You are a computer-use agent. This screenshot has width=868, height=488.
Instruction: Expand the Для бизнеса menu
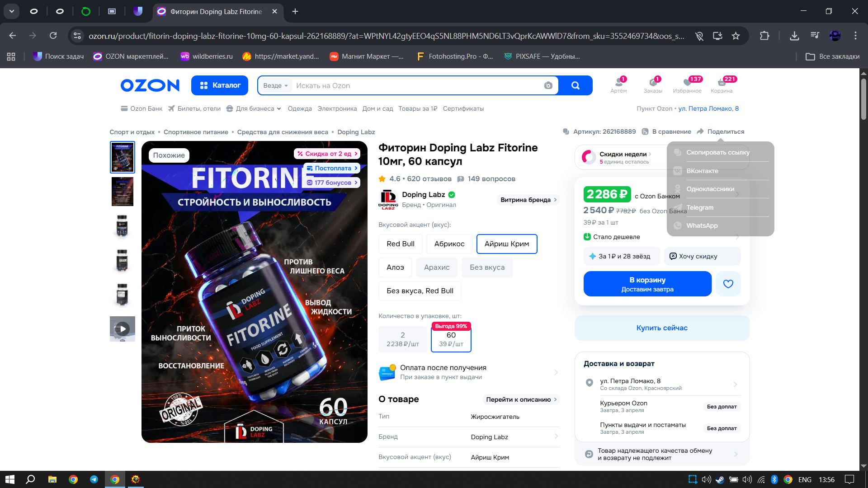coord(254,108)
